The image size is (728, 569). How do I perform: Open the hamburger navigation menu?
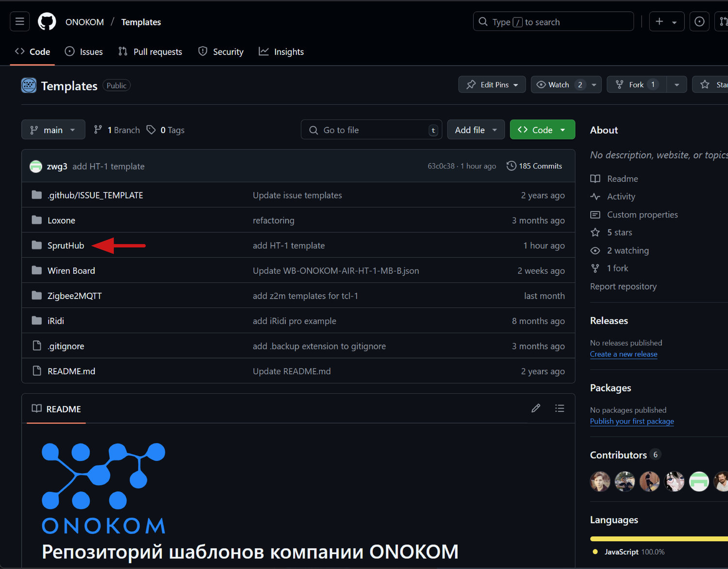[x=20, y=21]
